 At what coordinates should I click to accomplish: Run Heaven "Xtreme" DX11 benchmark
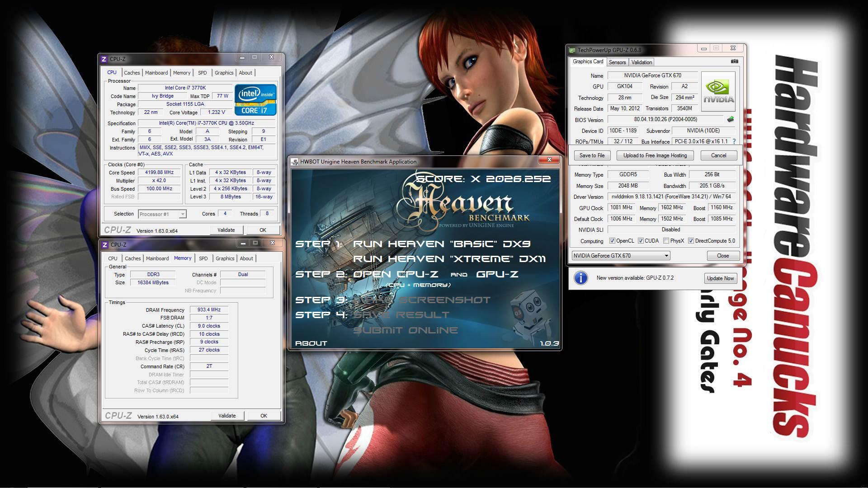pyautogui.click(x=449, y=259)
